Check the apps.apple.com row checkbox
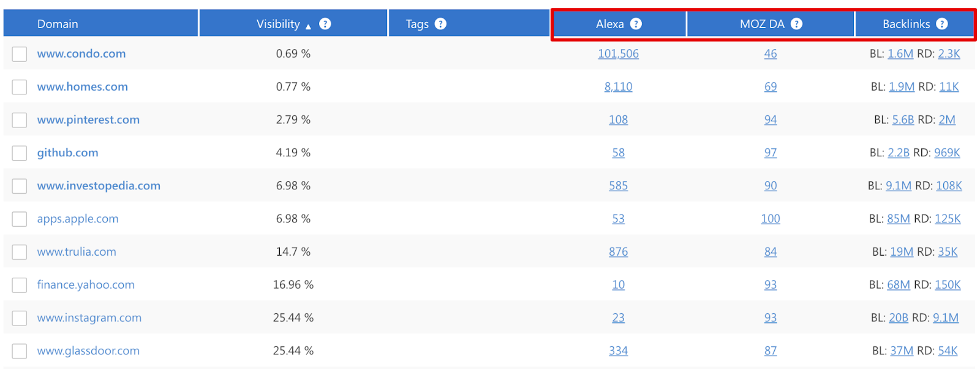Screen dimensions: 980x369 [x=20, y=219]
